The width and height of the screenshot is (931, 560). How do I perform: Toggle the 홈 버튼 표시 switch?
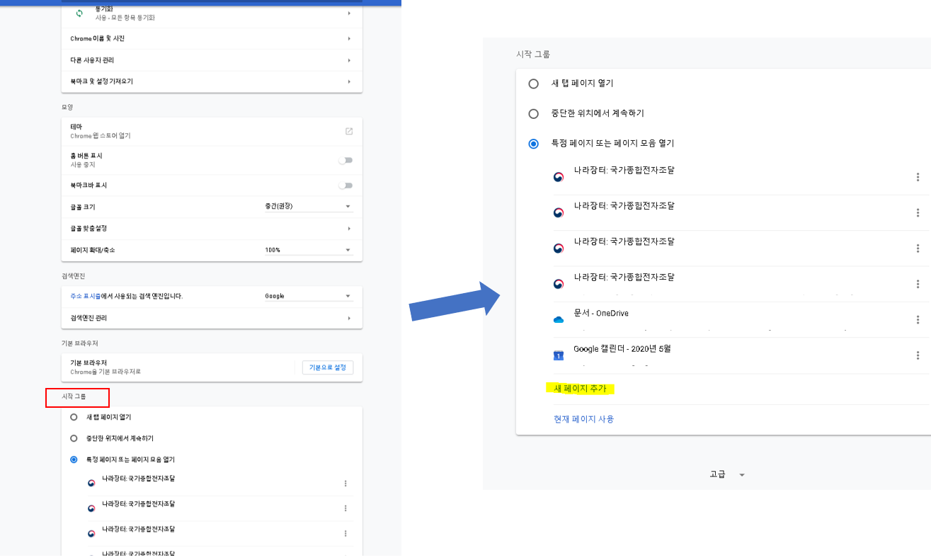tap(345, 160)
